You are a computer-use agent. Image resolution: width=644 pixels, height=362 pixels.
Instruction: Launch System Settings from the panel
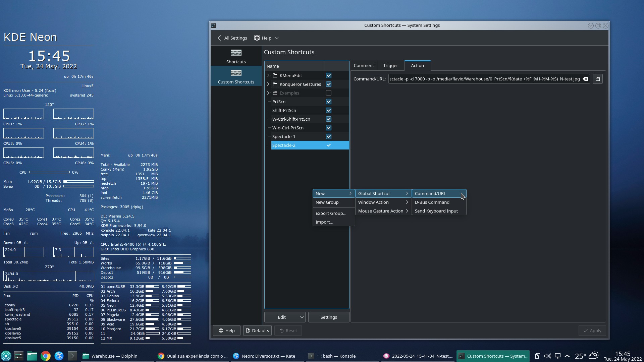tap(19, 356)
